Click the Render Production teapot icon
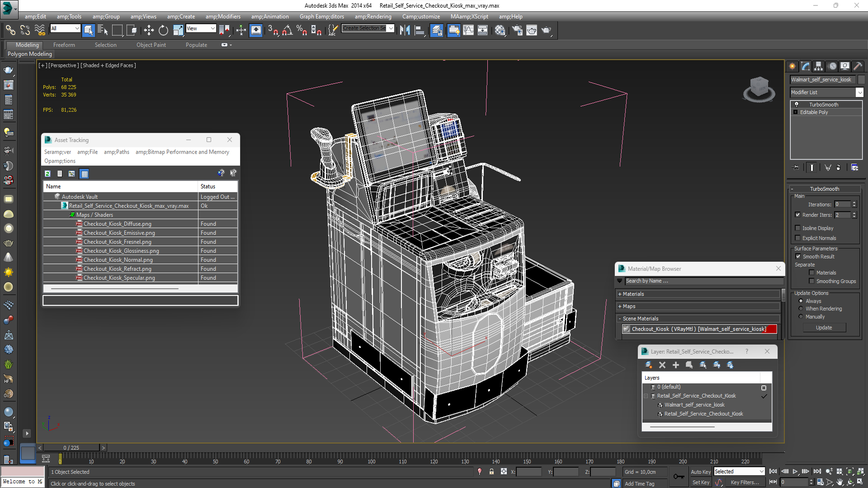 coord(546,30)
